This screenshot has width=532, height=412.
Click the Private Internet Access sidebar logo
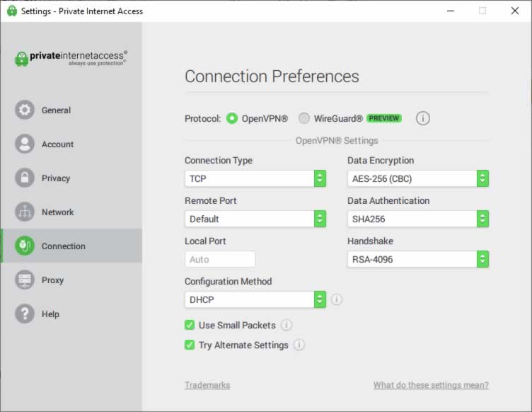71,58
